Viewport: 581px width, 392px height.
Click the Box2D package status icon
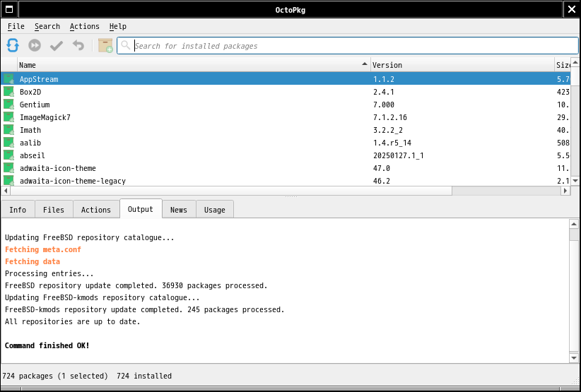coord(9,92)
